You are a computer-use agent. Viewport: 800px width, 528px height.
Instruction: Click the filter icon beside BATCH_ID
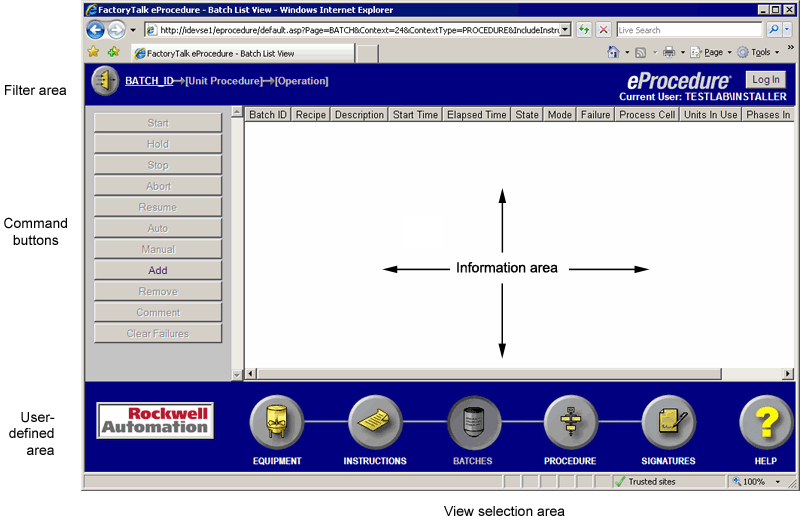pos(105,81)
